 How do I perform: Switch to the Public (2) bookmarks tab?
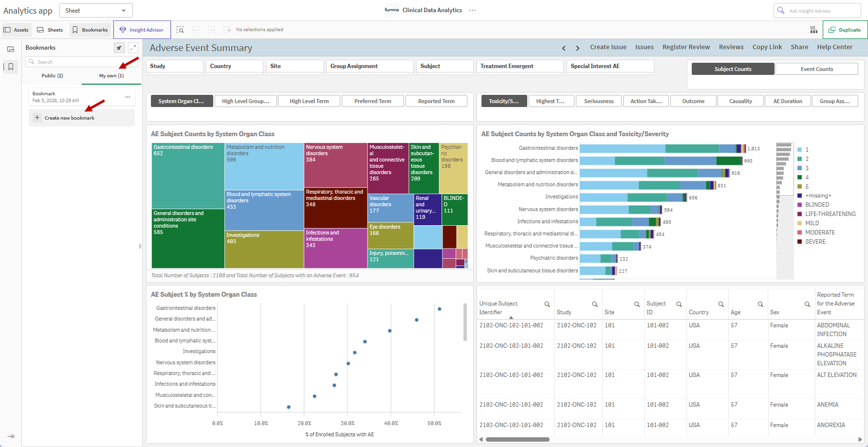pos(52,75)
